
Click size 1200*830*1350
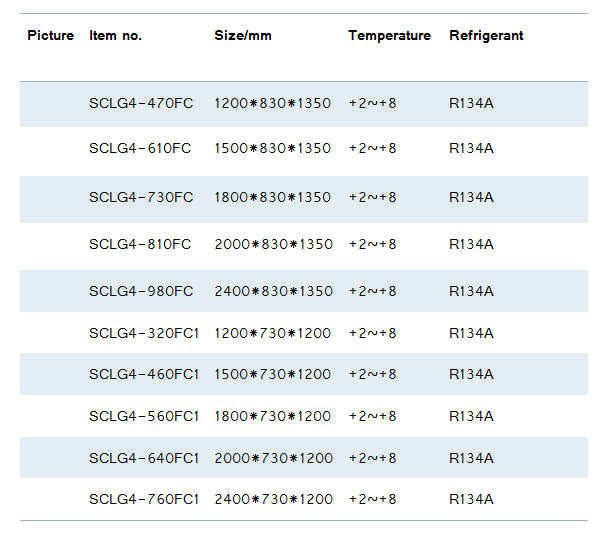pyautogui.click(x=273, y=103)
